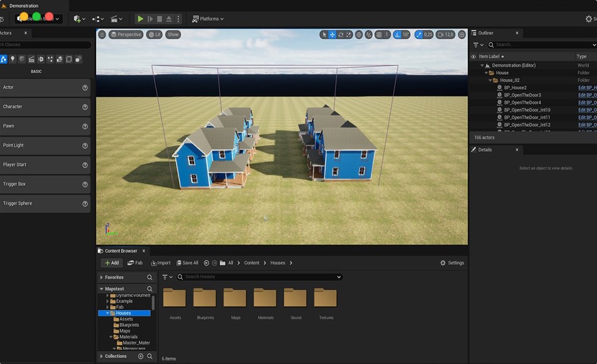This screenshot has width=597, height=364.
Task: Open the Perspective view menu
Action: coord(126,35)
